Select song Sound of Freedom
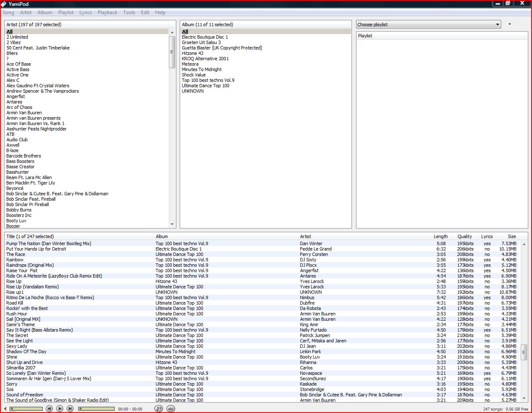The width and height of the screenshot is (532, 413). (x=25, y=395)
